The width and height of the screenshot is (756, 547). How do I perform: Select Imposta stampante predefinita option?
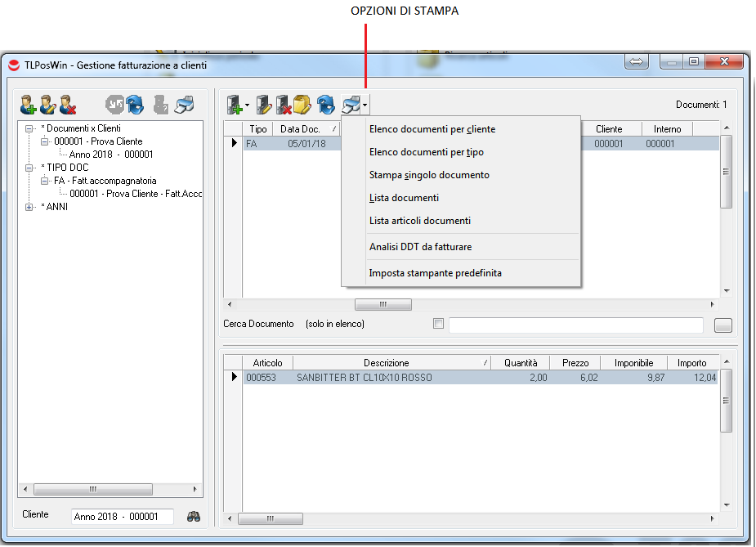[435, 273]
